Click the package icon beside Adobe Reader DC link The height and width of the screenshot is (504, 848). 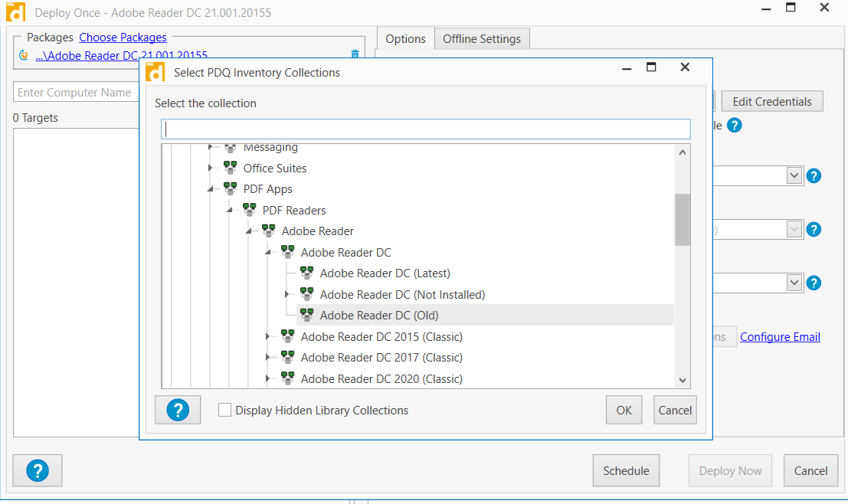(x=23, y=55)
